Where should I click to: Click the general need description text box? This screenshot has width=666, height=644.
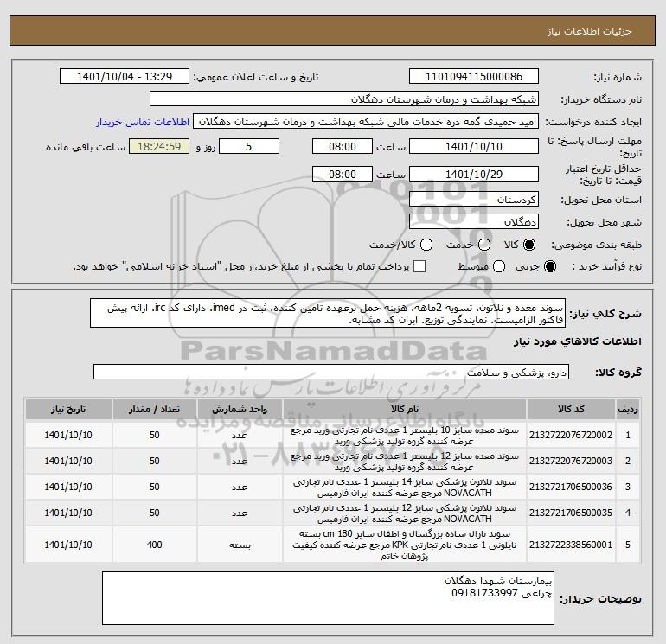(328, 313)
